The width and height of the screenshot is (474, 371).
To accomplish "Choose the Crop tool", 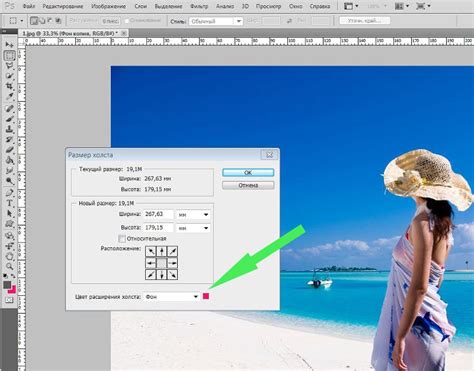I will 9,86.
